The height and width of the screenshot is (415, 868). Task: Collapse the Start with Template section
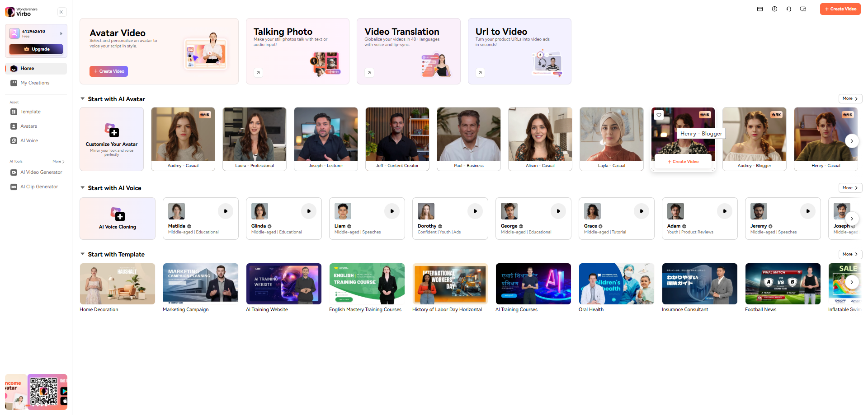83,254
